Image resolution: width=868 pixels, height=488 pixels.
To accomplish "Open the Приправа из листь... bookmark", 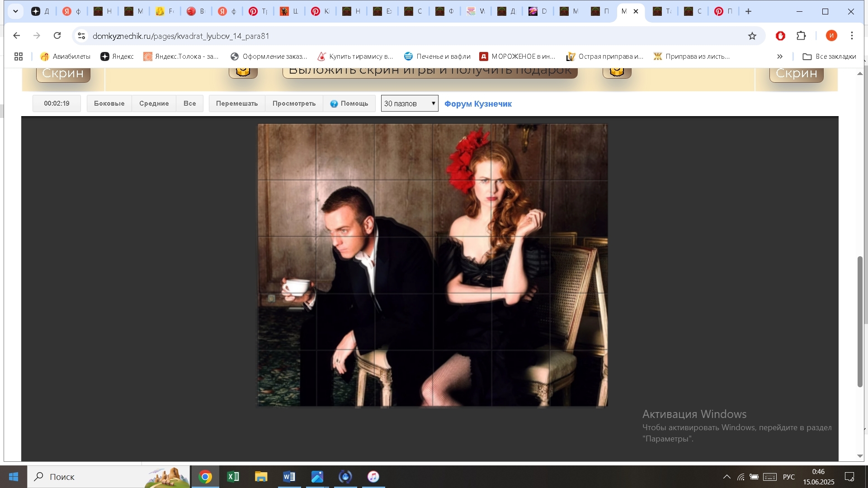I will (x=692, y=56).
